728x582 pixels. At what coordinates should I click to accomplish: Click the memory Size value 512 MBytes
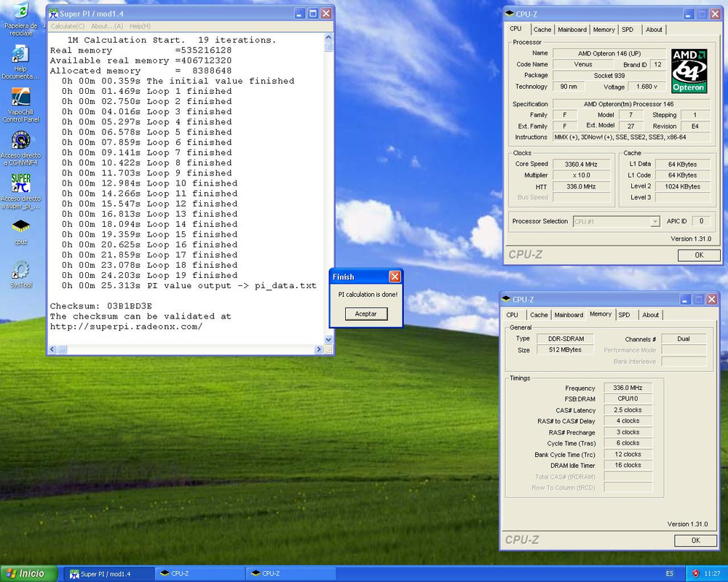(x=565, y=350)
